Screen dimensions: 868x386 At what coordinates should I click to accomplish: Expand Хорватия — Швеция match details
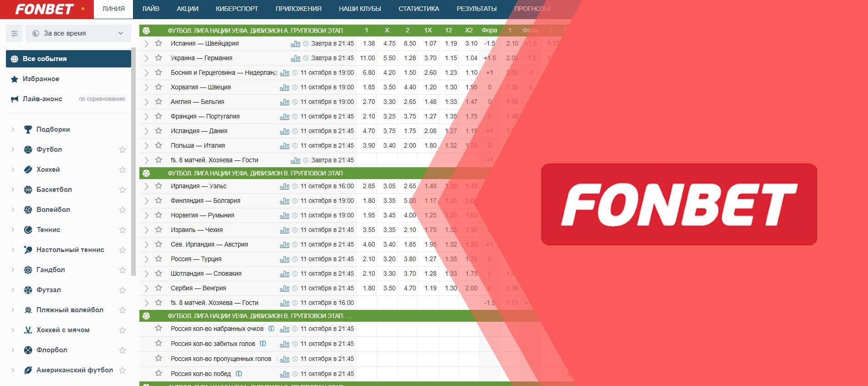tap(146, 87)
